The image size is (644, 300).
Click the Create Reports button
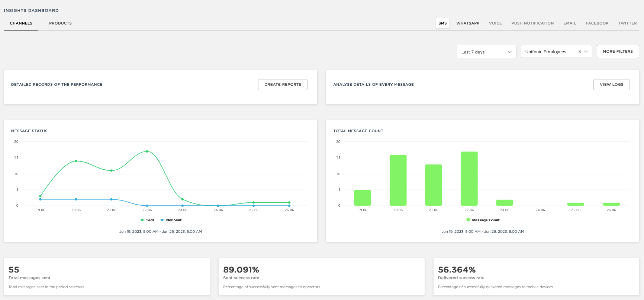[x=283, y=85]
